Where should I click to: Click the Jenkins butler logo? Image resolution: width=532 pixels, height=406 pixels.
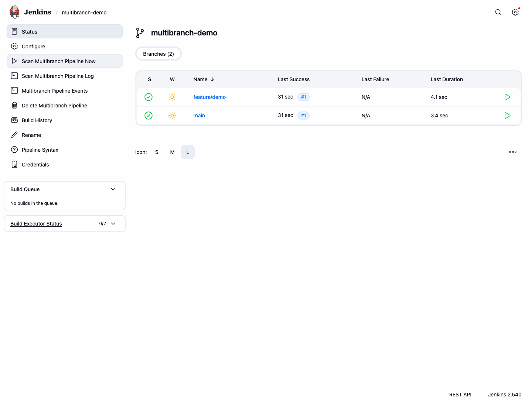pos(14,12)
